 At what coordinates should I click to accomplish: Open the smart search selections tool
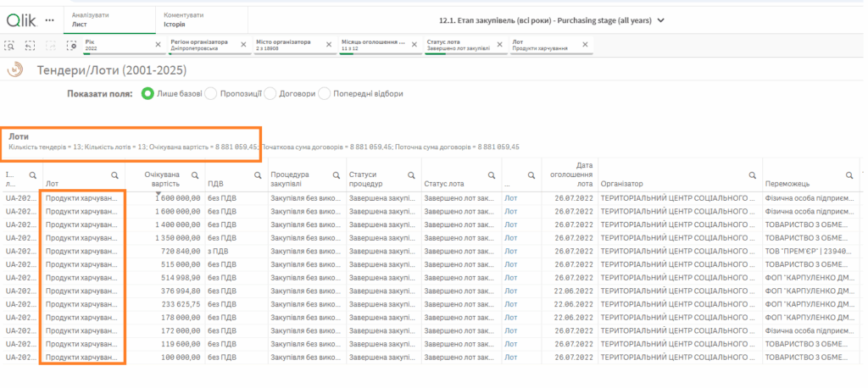click(x=10, y=45)
